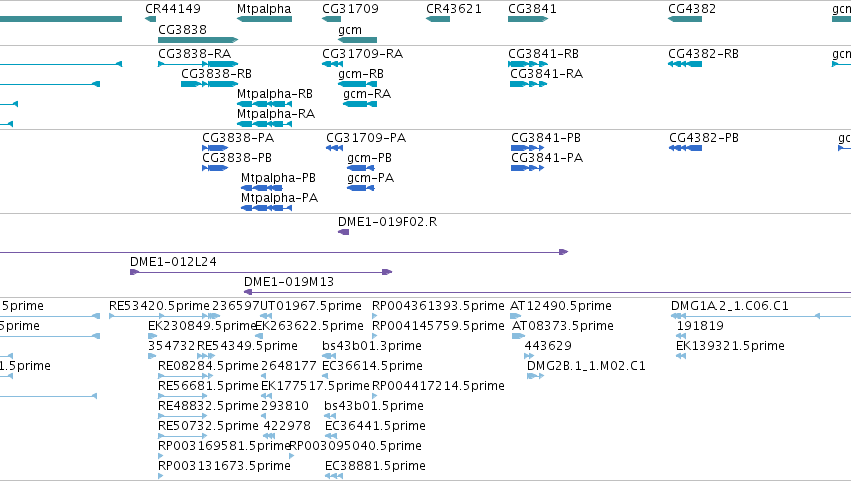The width and height of the screenshot is (851, 481).
Task: Click the Mtpalpha-PB protein label
Action: [278, 178]
